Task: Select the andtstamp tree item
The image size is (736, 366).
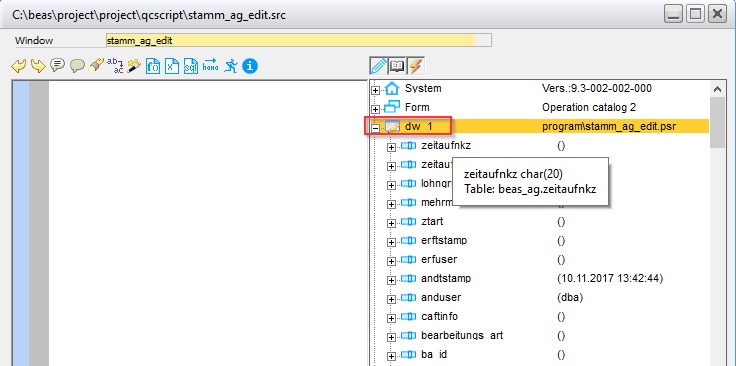Action: coord(446,278)
